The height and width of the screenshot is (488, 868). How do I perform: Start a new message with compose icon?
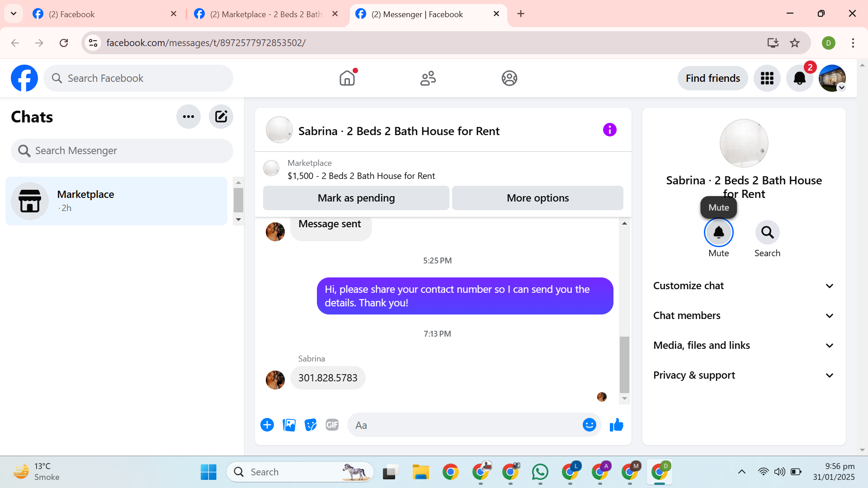click(x=221, y=117)
